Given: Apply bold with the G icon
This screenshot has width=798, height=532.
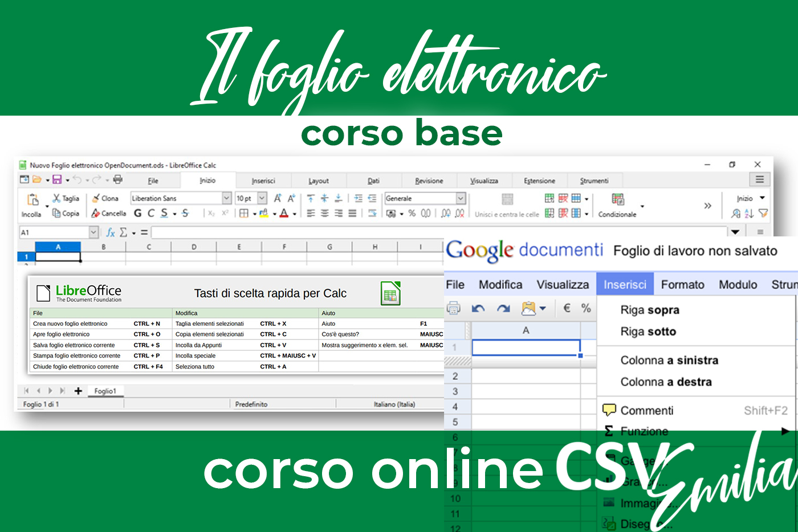Looking at the screenshot, I should pos(138,213).
